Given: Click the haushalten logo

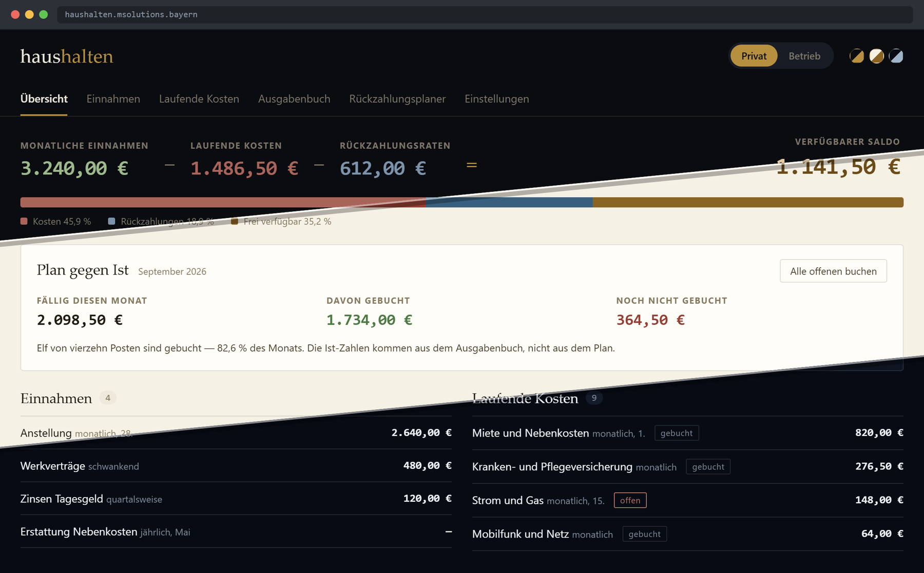Looking at the screenshot, I should pos(67,56).
